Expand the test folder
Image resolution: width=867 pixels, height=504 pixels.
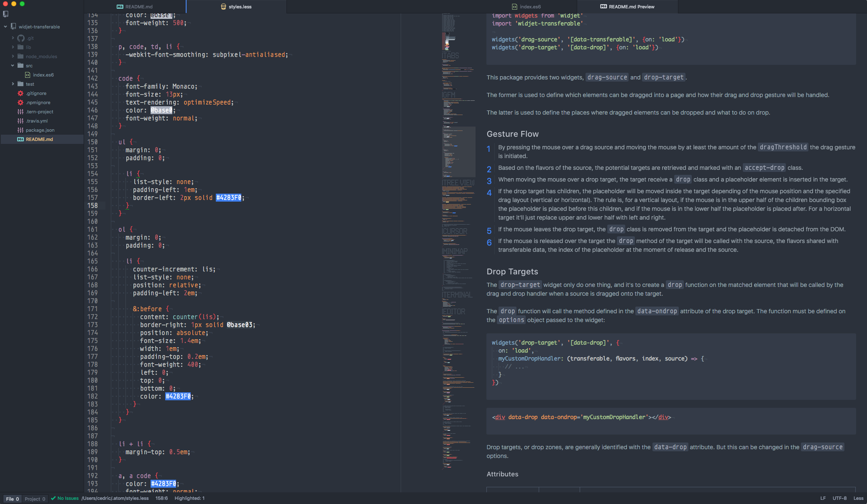pos(13,84)
